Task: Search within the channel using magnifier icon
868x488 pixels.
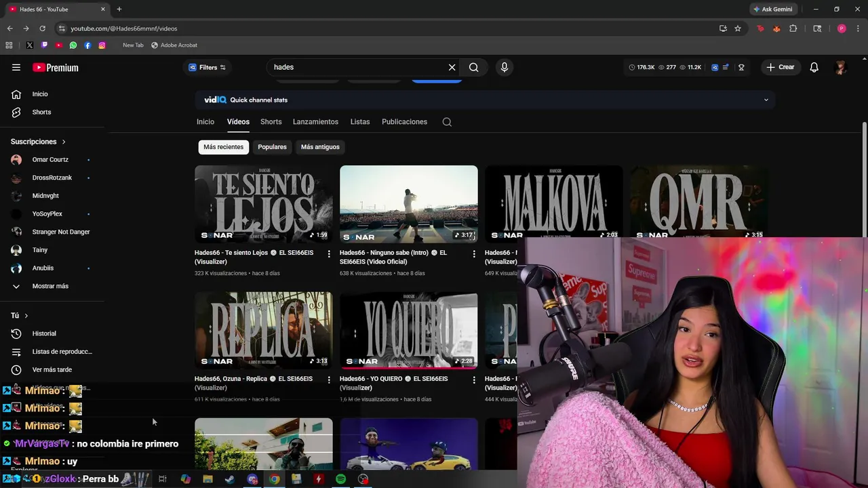Action: pos(447,122)
